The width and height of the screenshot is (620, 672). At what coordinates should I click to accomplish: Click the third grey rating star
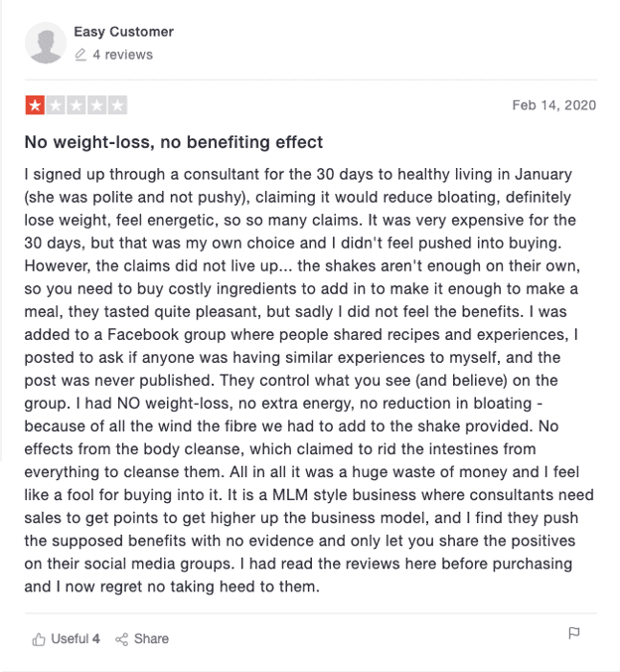coord(77,105)
